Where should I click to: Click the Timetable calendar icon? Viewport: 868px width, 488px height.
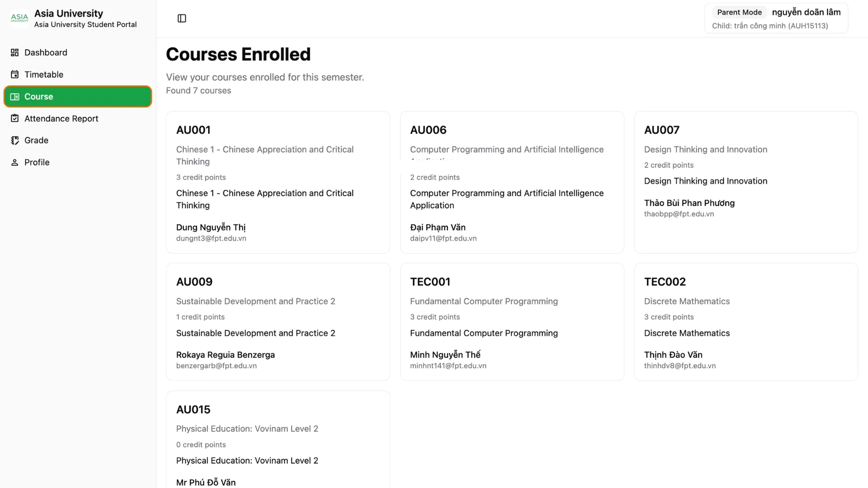pos(14,74)
